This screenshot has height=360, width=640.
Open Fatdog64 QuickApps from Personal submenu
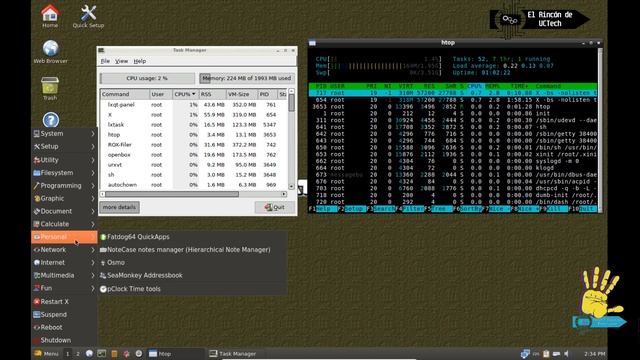point(192,237)
